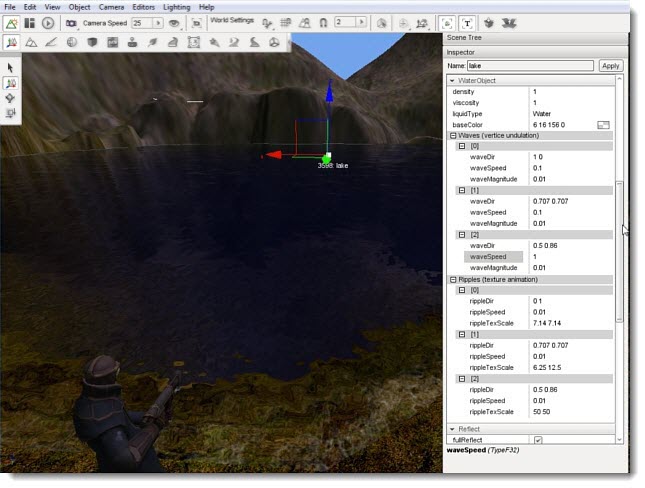Click the Scene Tree panel header

click(535, 38)
